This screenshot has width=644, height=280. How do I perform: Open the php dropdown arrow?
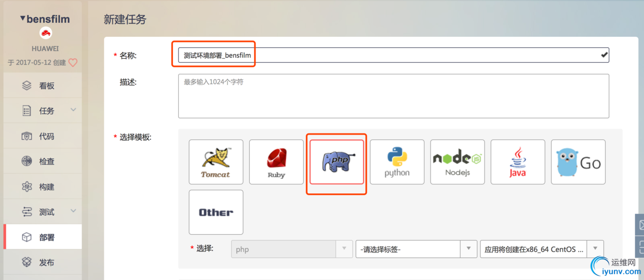(344, 249)
